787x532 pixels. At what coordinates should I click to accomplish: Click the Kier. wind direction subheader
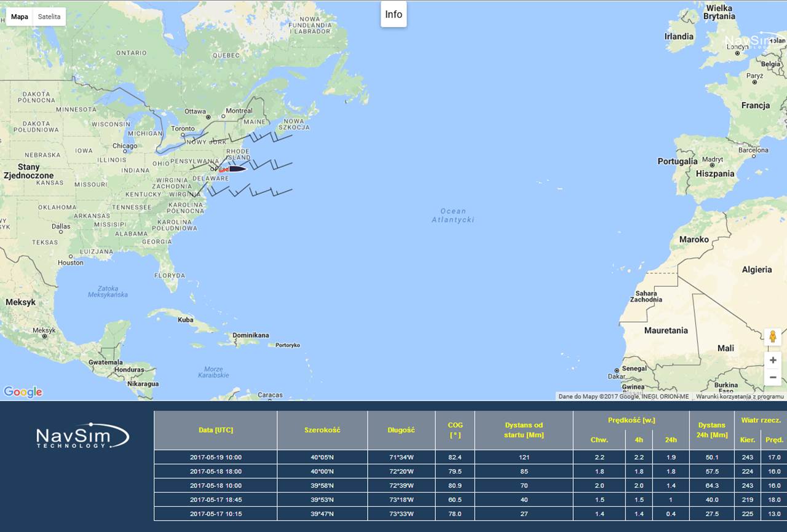pos(748,439)
